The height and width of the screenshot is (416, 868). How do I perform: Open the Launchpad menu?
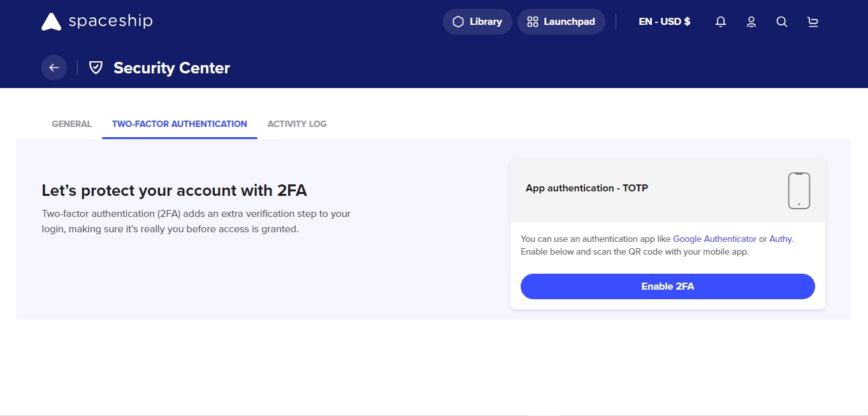point(561,22)
